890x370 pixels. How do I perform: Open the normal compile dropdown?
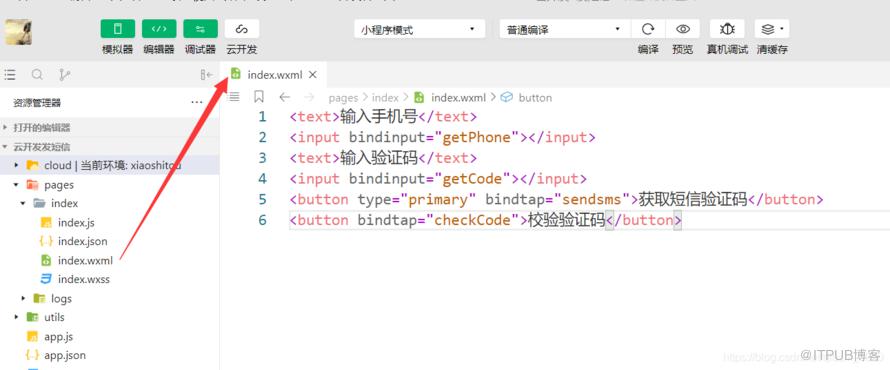565,29
